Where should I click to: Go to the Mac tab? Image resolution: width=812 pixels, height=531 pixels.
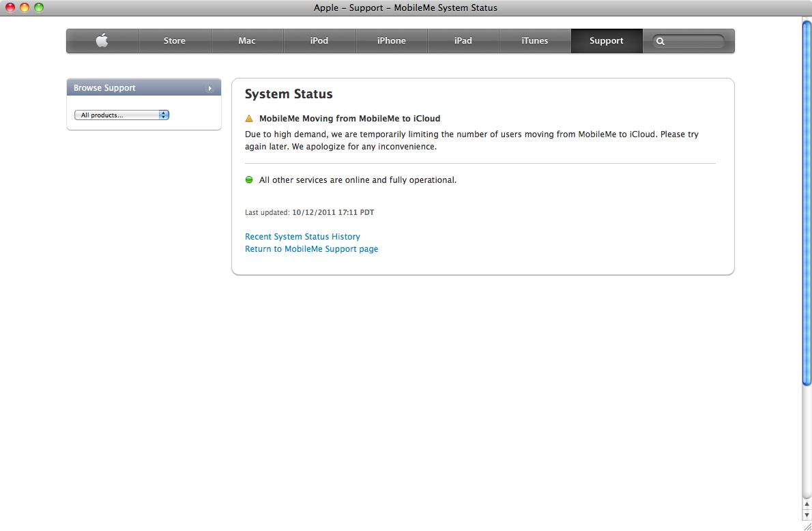coord(247,41)
